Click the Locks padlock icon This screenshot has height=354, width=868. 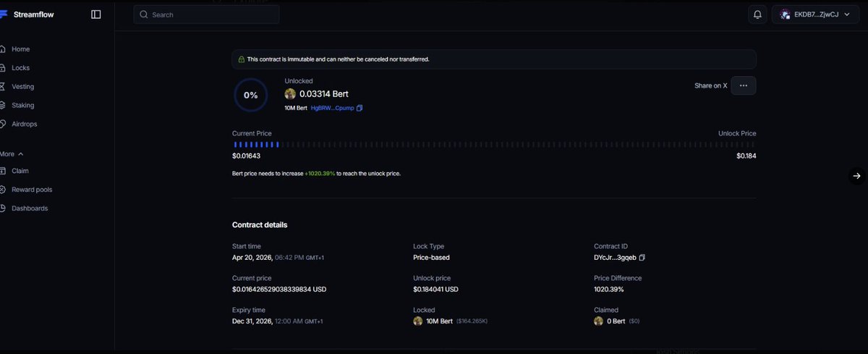pos(2,68)
